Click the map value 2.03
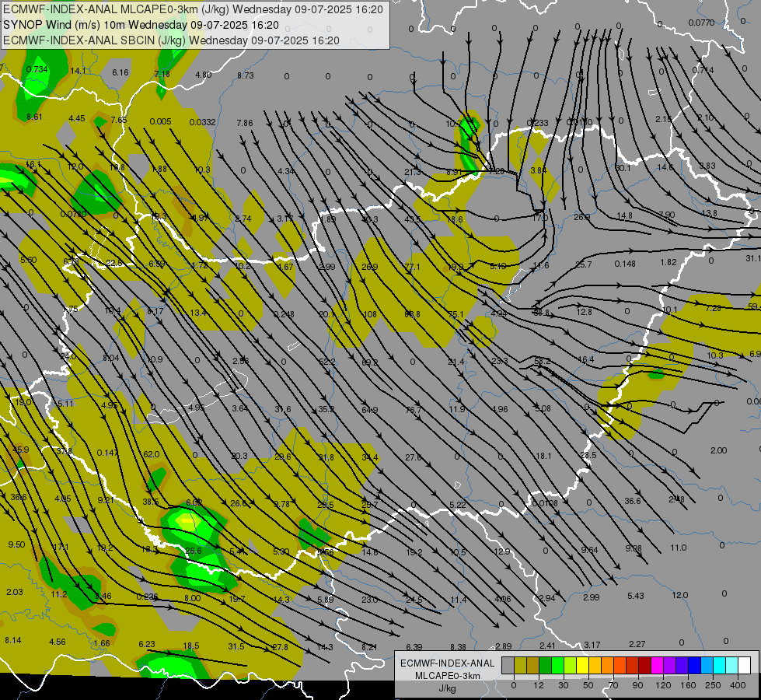The image size is (761, 700). pyautogui.click(x=15, y=592)
